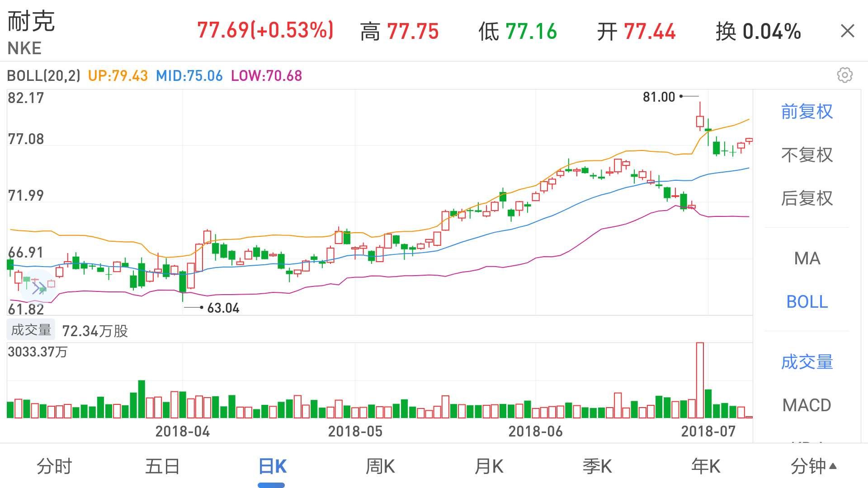Tap the 成交量 label above volume chart
Viewport: 868px width, 488px height.
[x=31, y=330]
